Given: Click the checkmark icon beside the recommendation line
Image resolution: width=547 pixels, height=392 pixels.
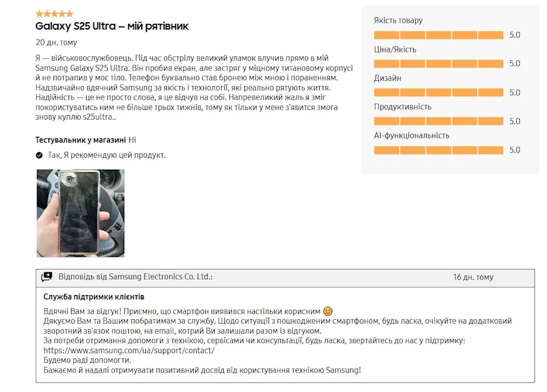Looking at the screenshot, I should [x=39, y=155].
